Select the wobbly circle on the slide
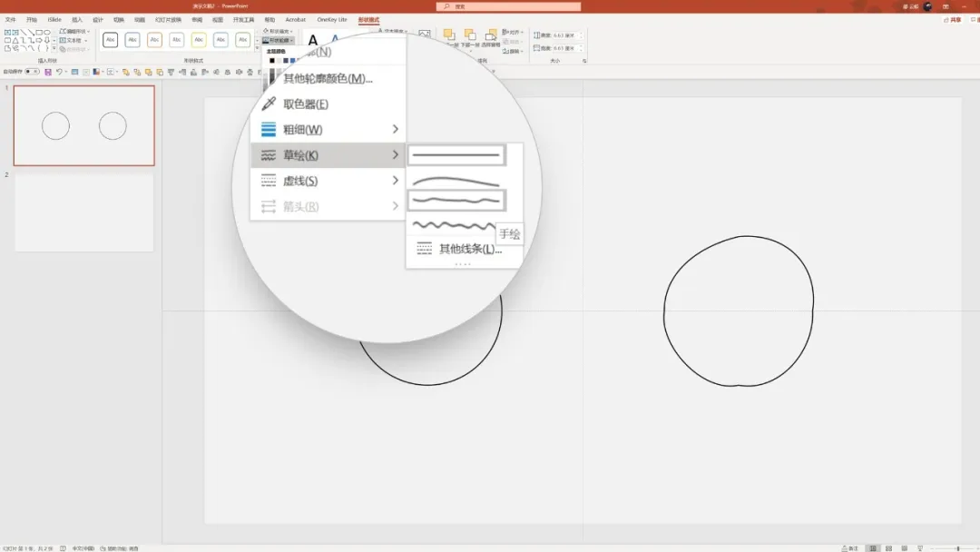This screenshot has height=552, width=980. (x=738, y=310)
